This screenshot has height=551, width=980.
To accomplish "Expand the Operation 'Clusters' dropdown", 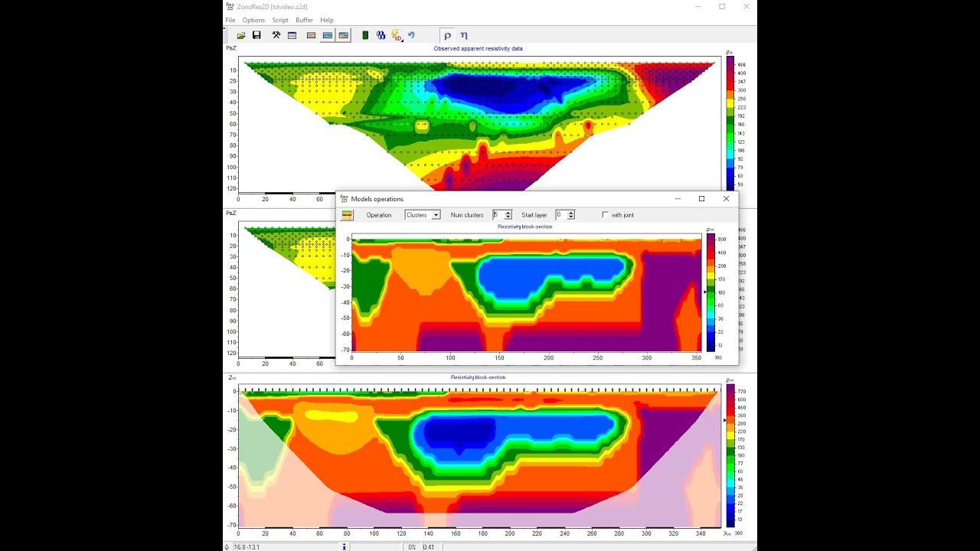I will tap(436, 215).
